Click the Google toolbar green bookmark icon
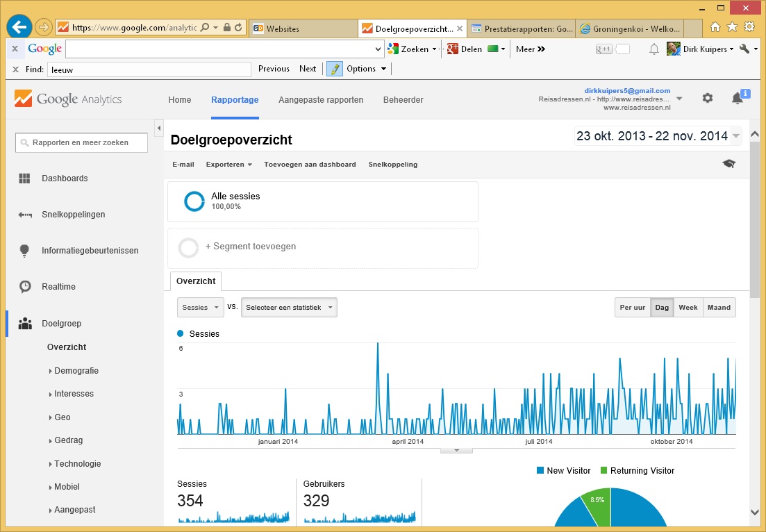 tap(493, 49)
